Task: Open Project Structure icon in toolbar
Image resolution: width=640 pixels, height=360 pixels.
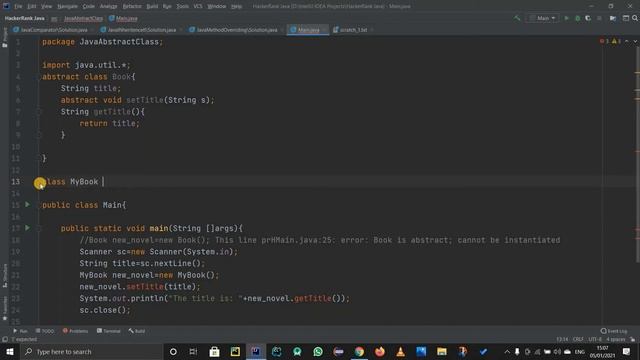Action: coord(613,18)
